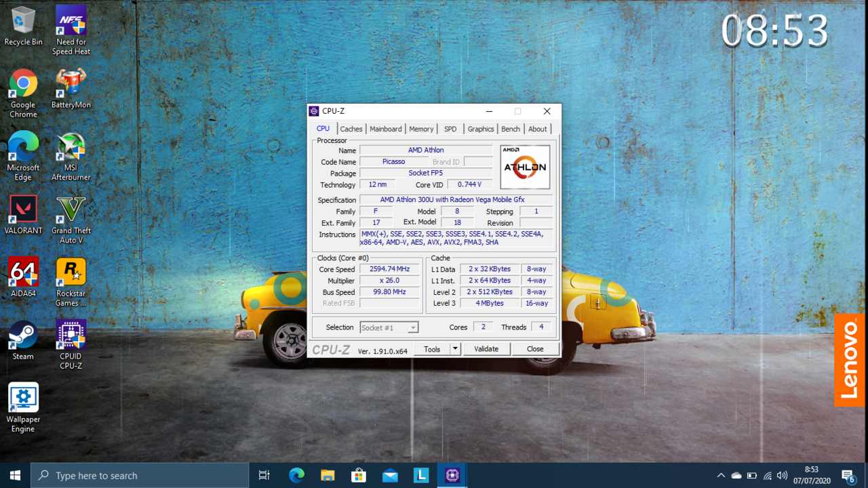Open Task View on taskbar
The image size is (868, 488).
pyautogui.click(x=264, y=475)
